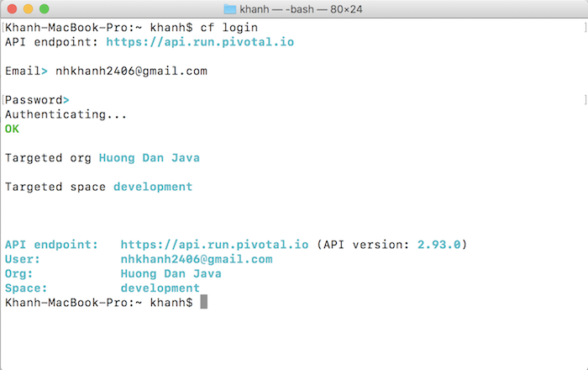Viewport: 588px width, 370px height.
Task: Click the 'cf login' command text
Action: pyautogui.click(x=228, y=28)
